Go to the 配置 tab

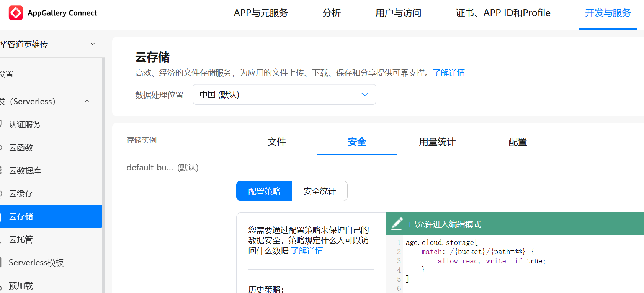coord(517,142)
